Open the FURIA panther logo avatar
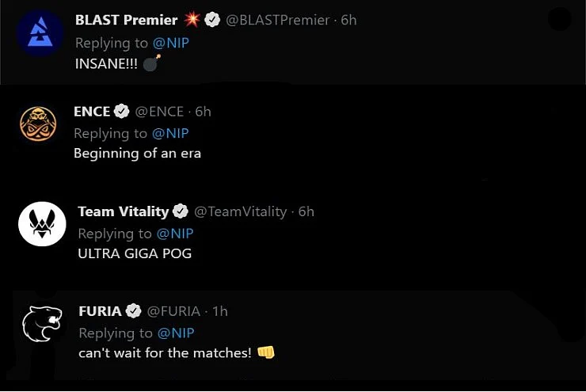The image size is (586, 392). [x=42, y=324]
